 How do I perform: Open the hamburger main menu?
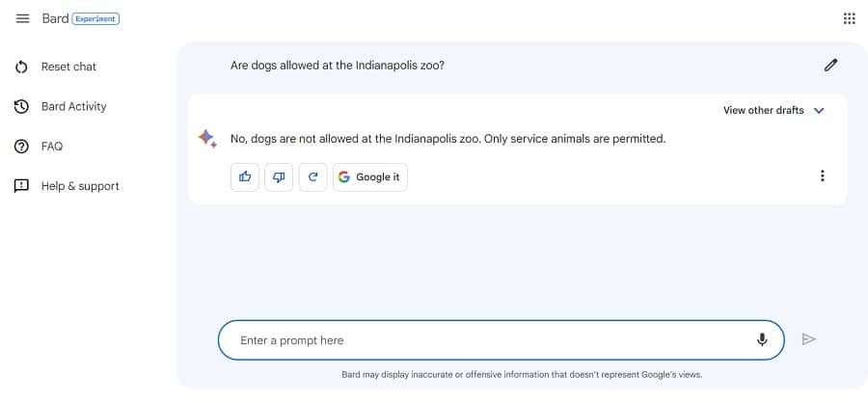[x=23, y=18]
